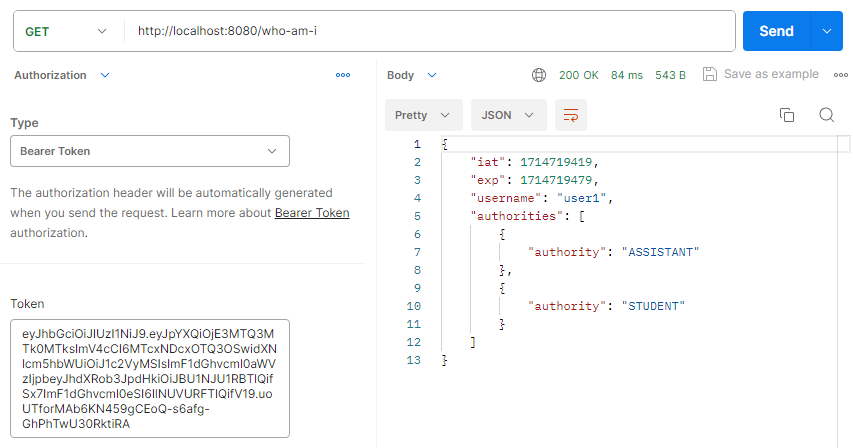The image size is (853, 448).
Task: Click the 543 B response size
Action: click(670, 75)
